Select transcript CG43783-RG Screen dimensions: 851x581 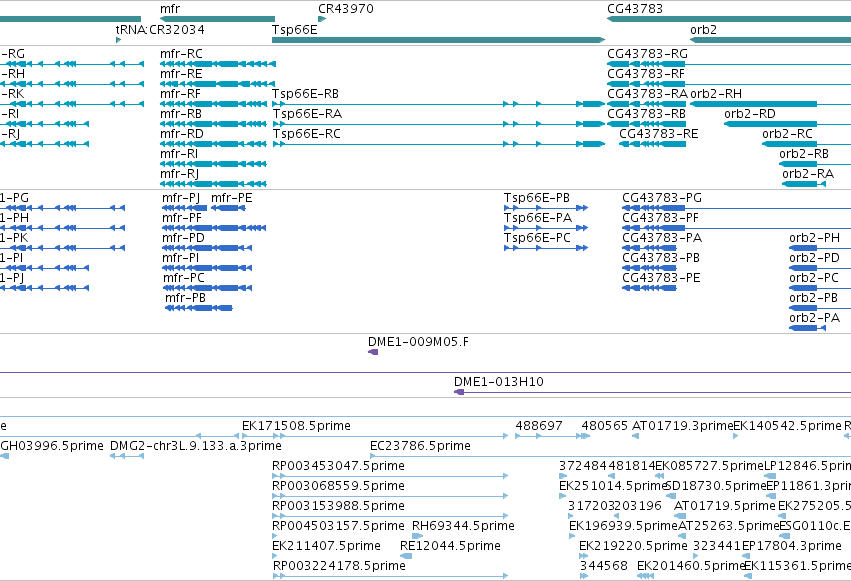(x=729, y=64)
